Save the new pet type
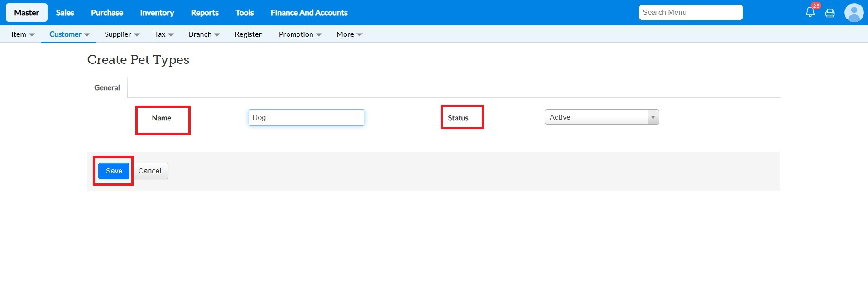The height and width of the screenshot is (289, 868). tap(114, 171)
